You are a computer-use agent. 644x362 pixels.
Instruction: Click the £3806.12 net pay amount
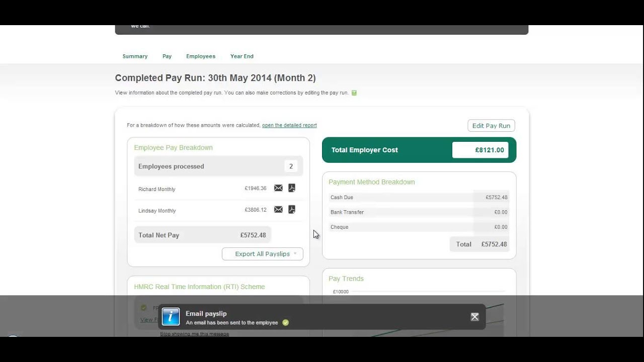click(256, 210)
